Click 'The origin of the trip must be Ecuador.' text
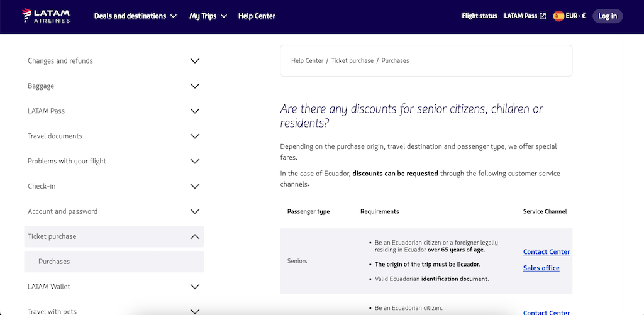 coord(428,264)
